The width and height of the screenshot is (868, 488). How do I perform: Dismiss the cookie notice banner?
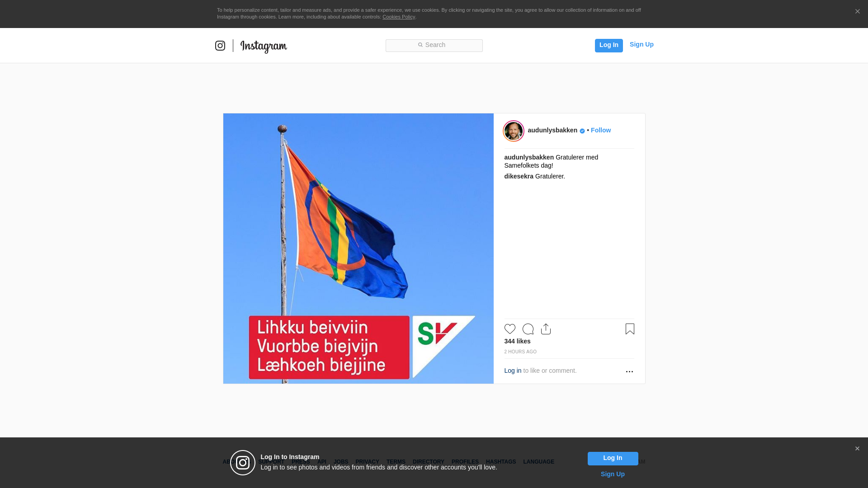point(857,11)
